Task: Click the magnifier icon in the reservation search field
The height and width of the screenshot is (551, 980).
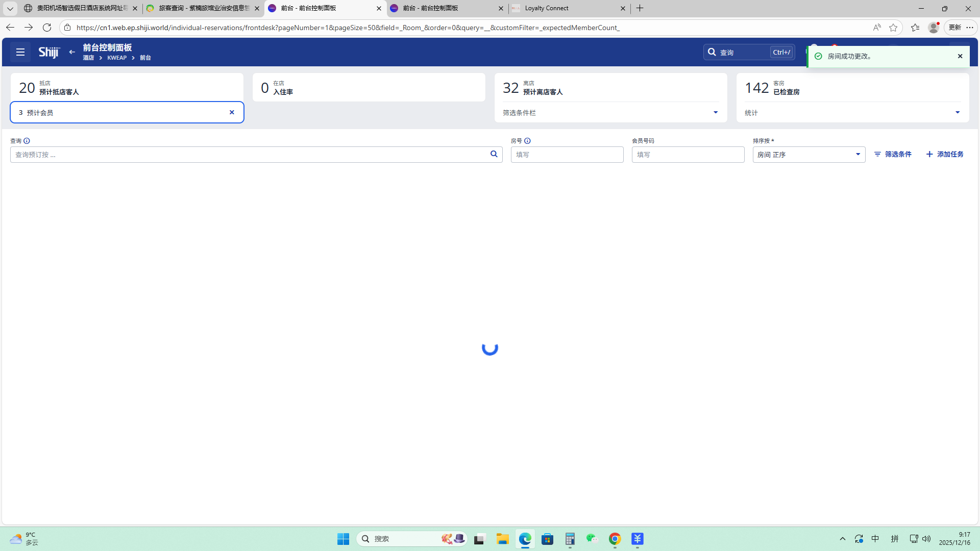Action: (x=494, y=154)
